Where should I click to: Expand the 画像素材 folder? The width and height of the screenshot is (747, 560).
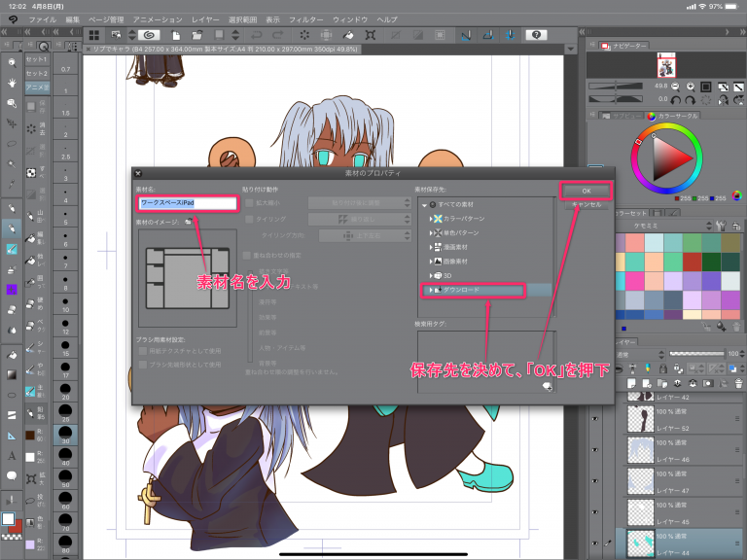click(x=431, y=262)
